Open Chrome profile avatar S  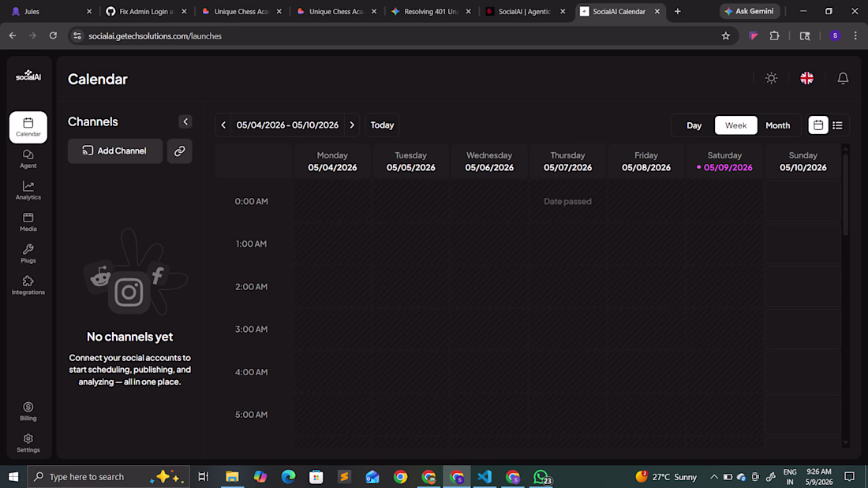click(x=835, y=36)
